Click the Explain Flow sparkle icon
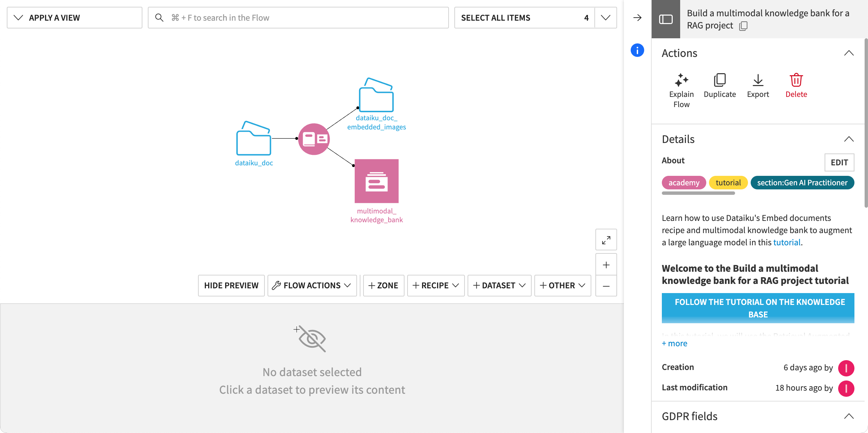The width and height of the screenshot is (868, 433). 681,80
